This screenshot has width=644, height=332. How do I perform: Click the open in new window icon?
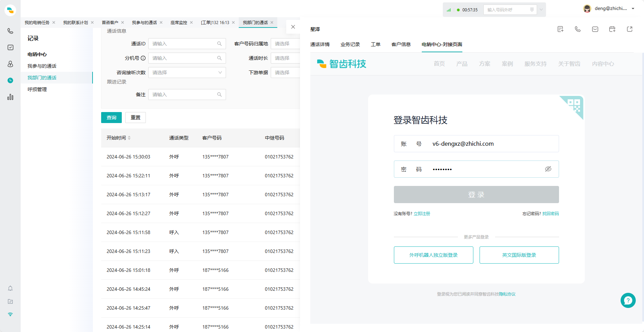point(630,29)
